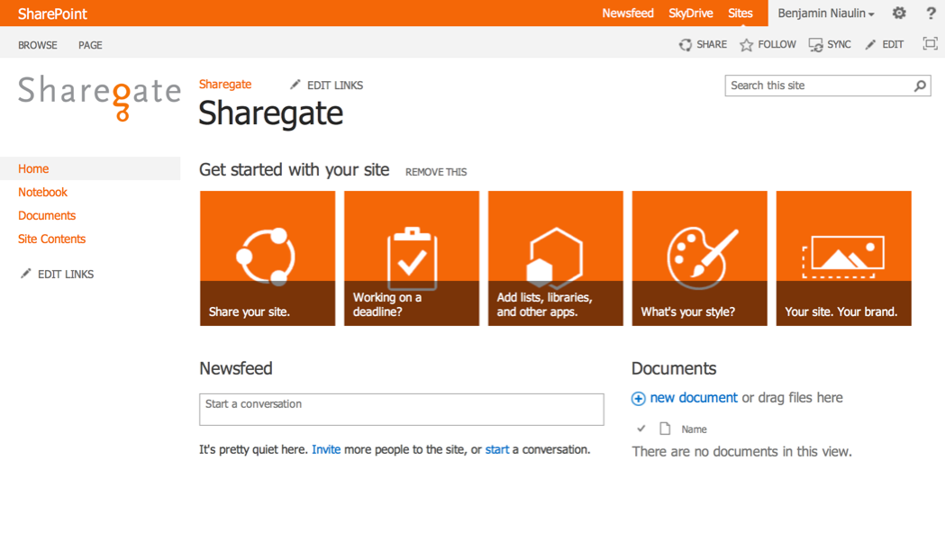Click the search magnifier icon

pos(920,86)
